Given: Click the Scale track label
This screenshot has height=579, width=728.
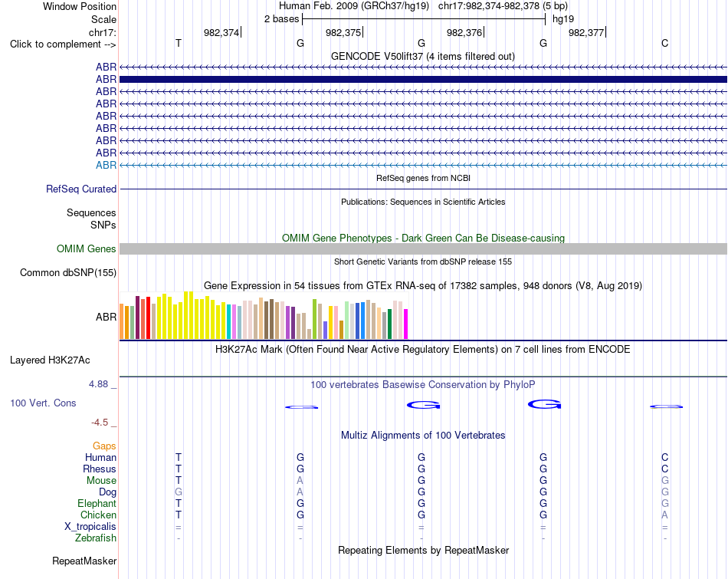Looking at the screenshot, I should click(x=103, y=19).
